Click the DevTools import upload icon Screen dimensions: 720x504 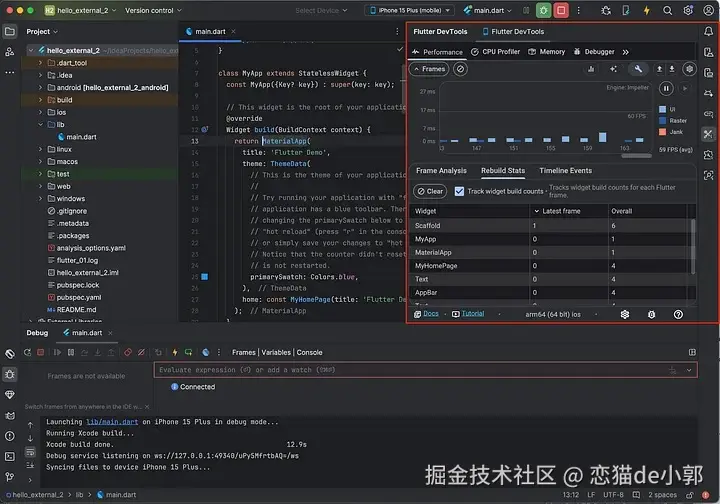pos(659,69)
